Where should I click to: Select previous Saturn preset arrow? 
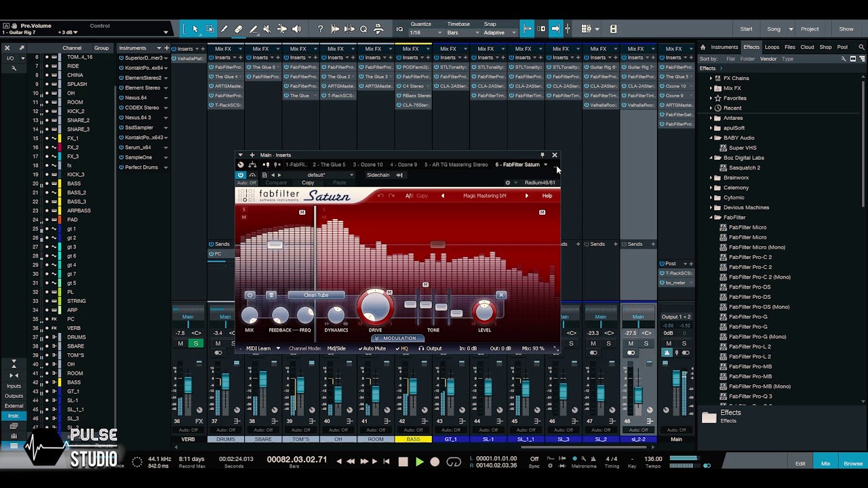[443, 196]
